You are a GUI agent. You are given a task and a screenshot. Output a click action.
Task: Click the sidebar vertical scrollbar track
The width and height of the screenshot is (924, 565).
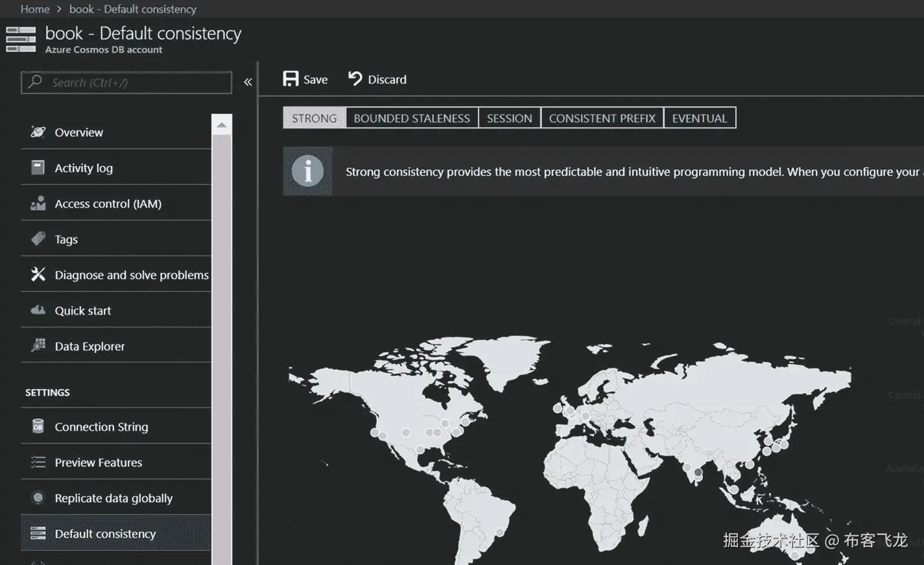point(222,350)
